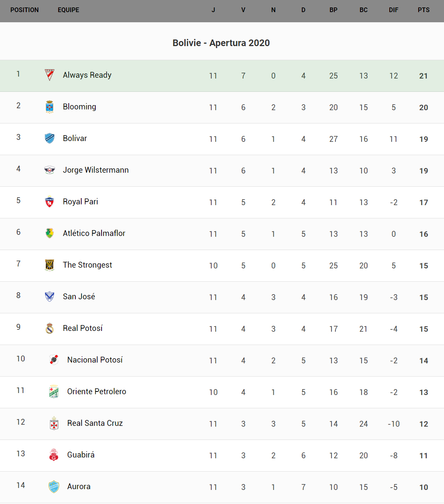Image resolution: width=444 pixels, height=504 pixels.
Task: Click the Royal Pari team logo
Action: [x=50, y=202]
